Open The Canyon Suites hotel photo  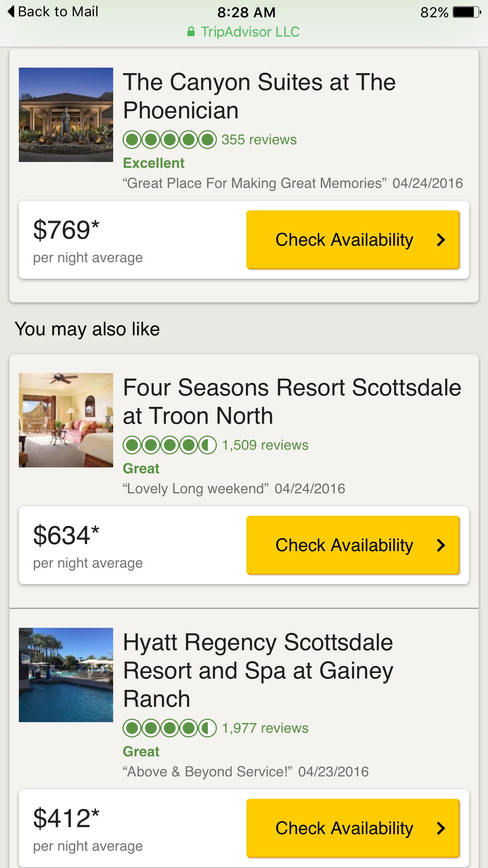pos(66,115)
